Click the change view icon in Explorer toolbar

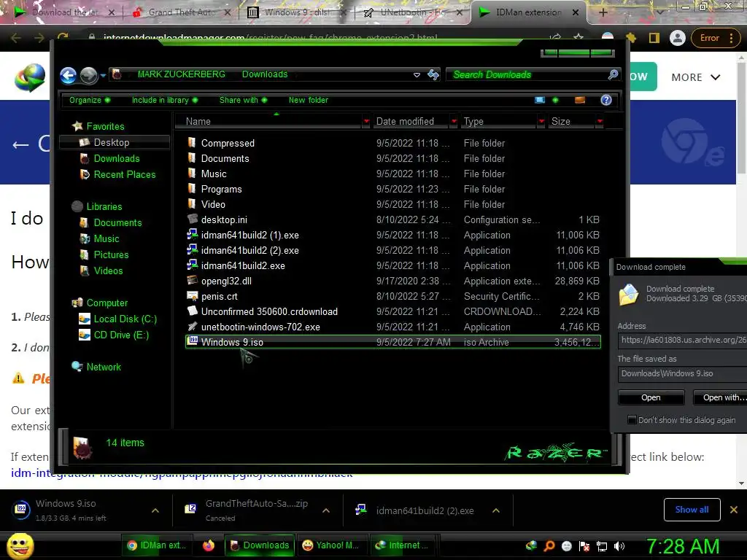540,100
